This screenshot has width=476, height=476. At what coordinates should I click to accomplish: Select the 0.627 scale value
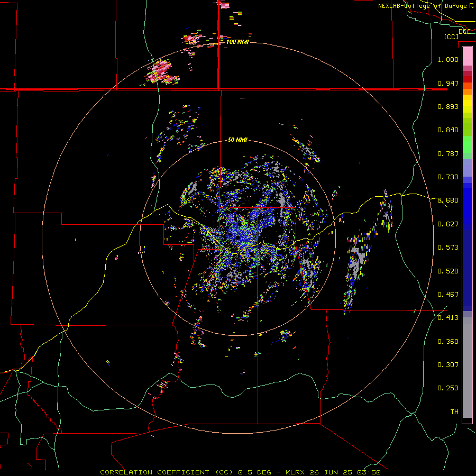pos(448,224)
